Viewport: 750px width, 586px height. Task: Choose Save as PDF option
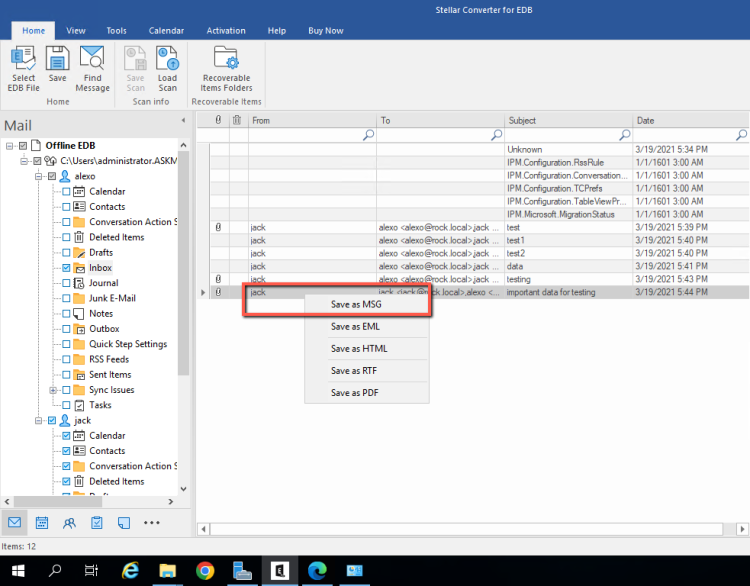pos(355,393)
